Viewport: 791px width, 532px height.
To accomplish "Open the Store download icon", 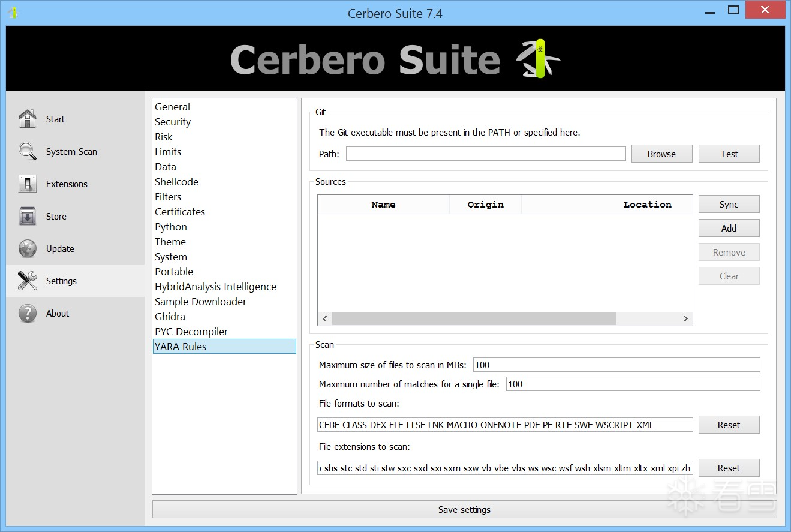I will 28,216.
